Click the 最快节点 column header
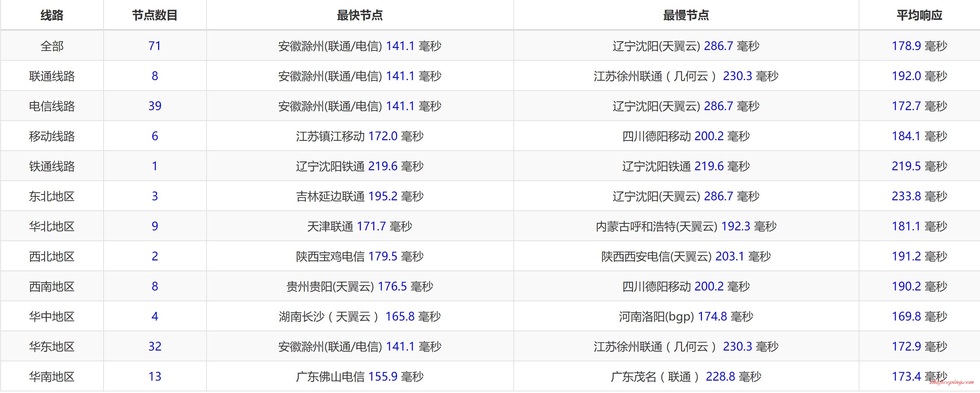Image resolution: width=980 pixels, height=393 pixels. point(360,15)
